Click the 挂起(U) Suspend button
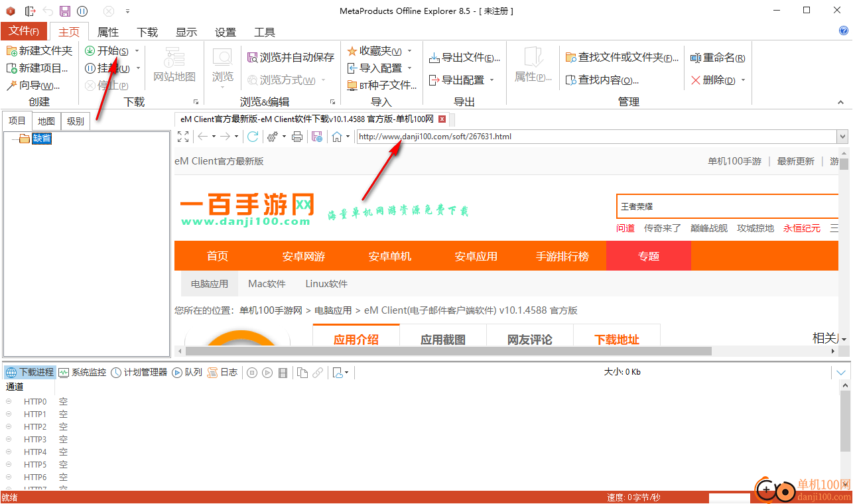Image resolution: width=853 pixels, height=504 pixels. click(107, 68)
